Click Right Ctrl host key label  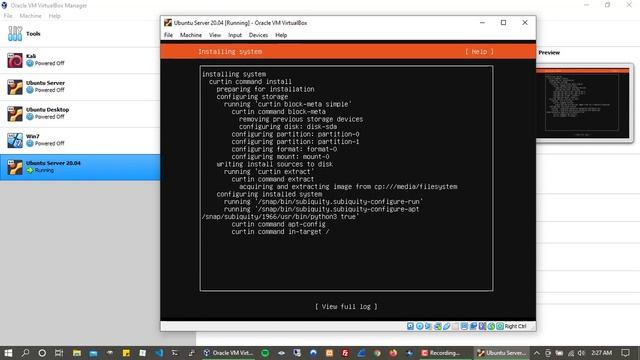click(x=516, y=326)
